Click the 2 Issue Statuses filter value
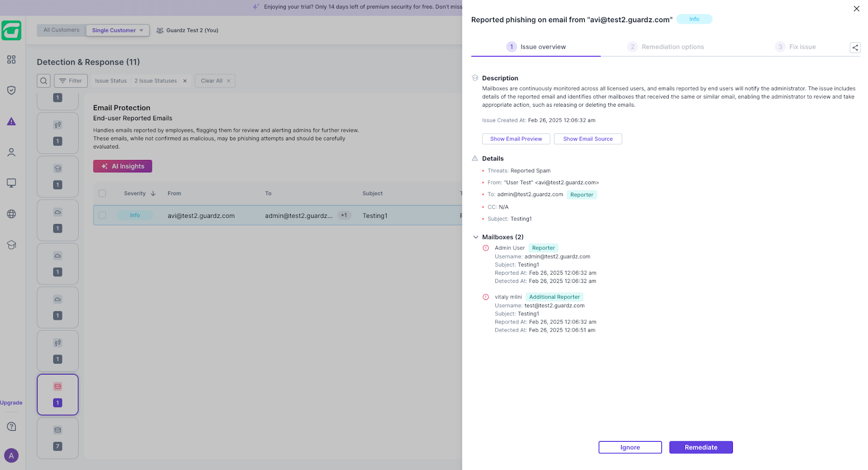Viewport: 868px width, 470px height. point(156,81)
